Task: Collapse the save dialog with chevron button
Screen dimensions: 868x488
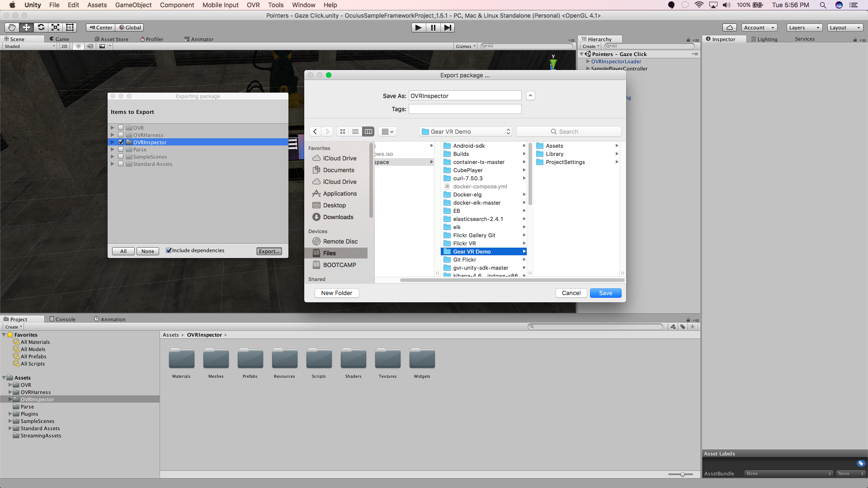Action: point(531,96)
